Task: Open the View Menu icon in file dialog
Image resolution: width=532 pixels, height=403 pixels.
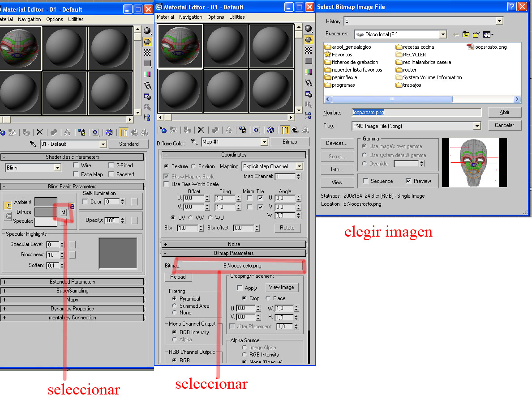Action: 488,34
